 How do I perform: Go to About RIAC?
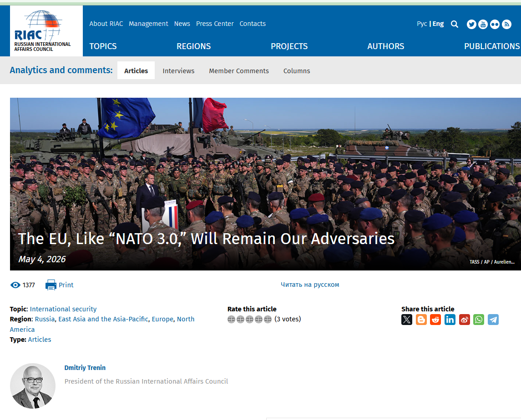pyautogui.click(x=106, y=24)
